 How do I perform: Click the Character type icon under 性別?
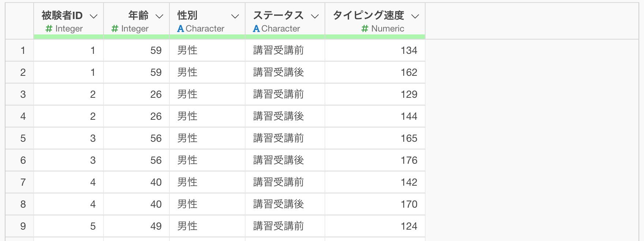(180, 29)
